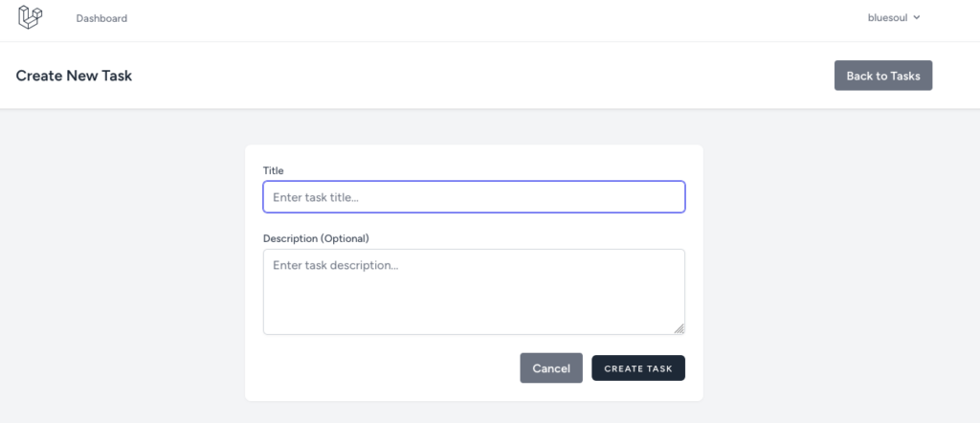Click the Cancel button
Image resolution: width=980 pixels, height=423 pixels.
pos(551,368)
